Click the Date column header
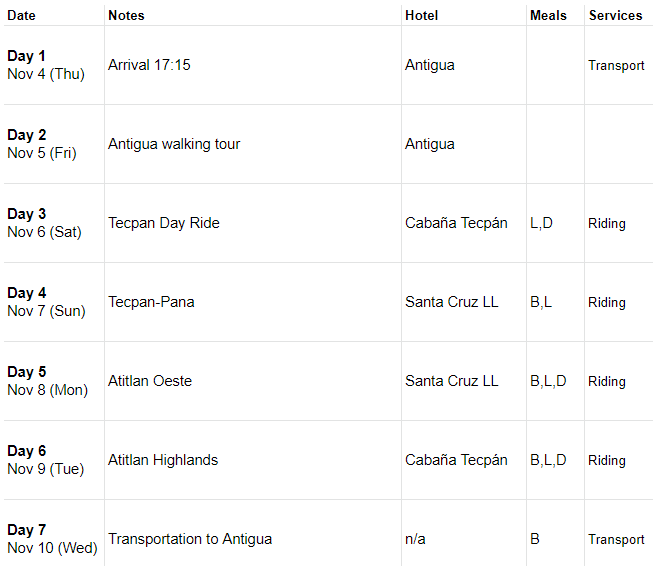This screenshot has height=566, width=653. tap(21, 15)
